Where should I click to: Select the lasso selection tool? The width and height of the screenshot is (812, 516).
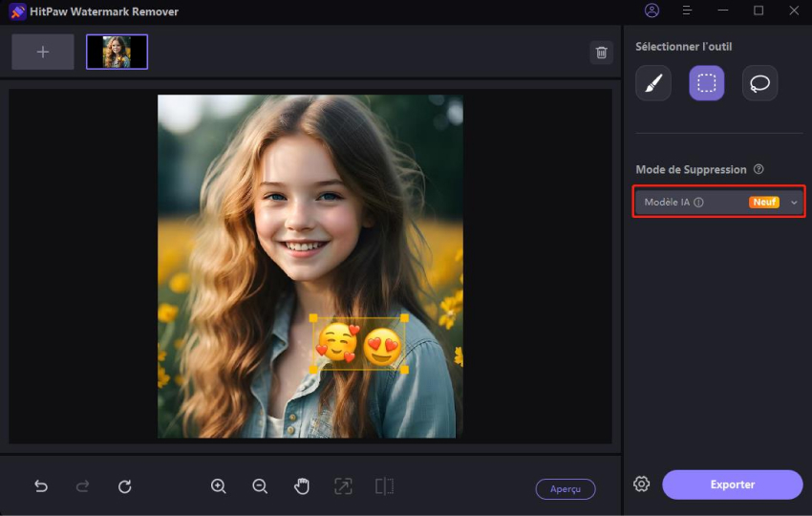pos(759,83)
